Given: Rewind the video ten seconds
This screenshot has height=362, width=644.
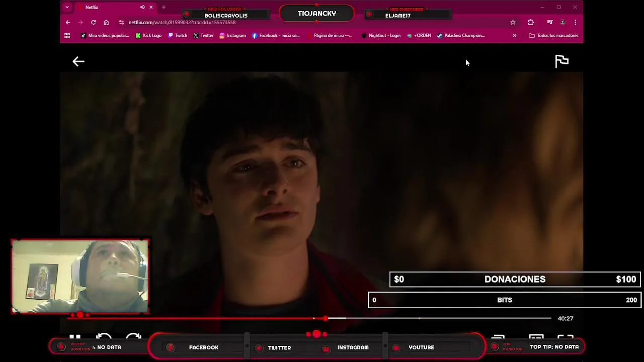Looking at the screenshot, I should [104, 336].
